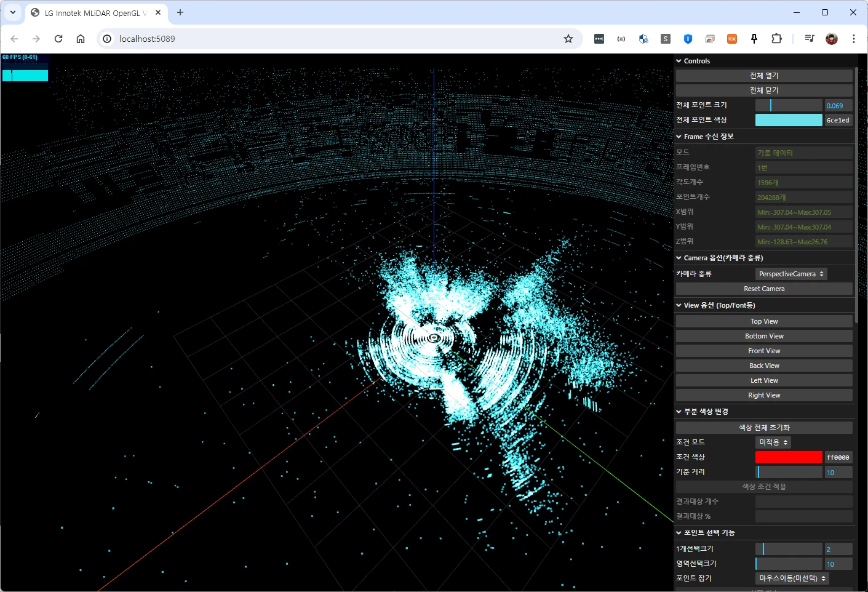Reload the localhost page
The width and height of the screenshot is (868, 592).
coord(58,39)
